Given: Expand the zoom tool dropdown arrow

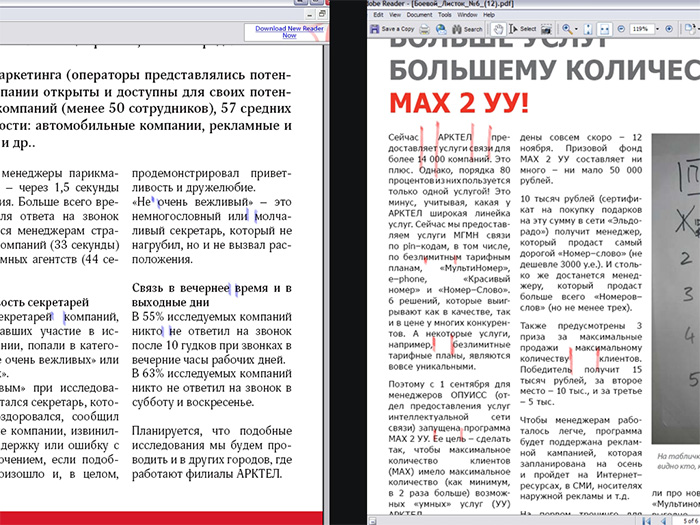Looking at the screenshot, I should pos(576,29).
